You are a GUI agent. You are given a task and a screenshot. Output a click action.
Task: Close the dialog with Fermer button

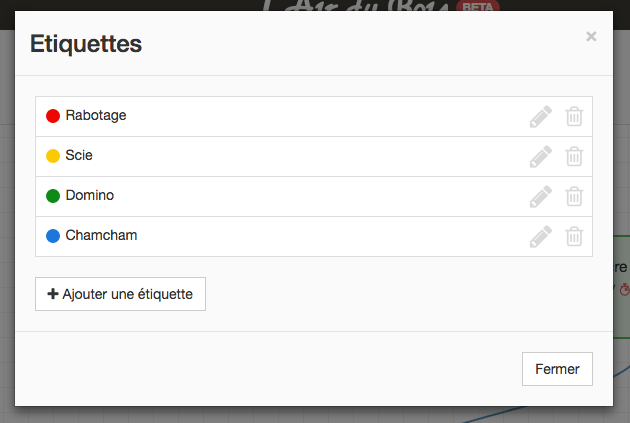[557, 369]
